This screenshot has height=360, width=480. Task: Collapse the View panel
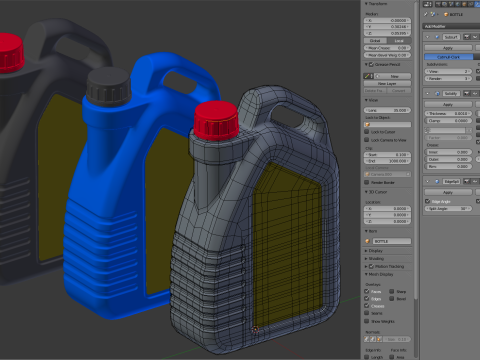click(366, 100)
